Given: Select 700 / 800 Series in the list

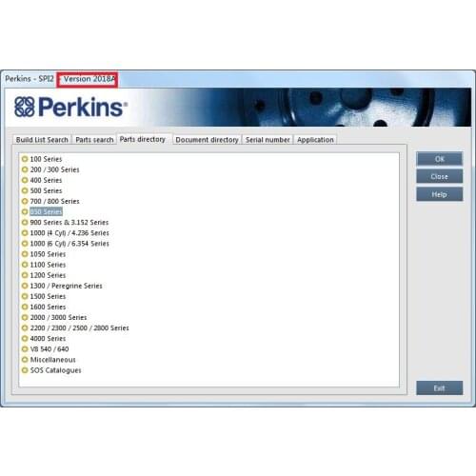Looking at the screenshot, I should click(x=54, y=201).
